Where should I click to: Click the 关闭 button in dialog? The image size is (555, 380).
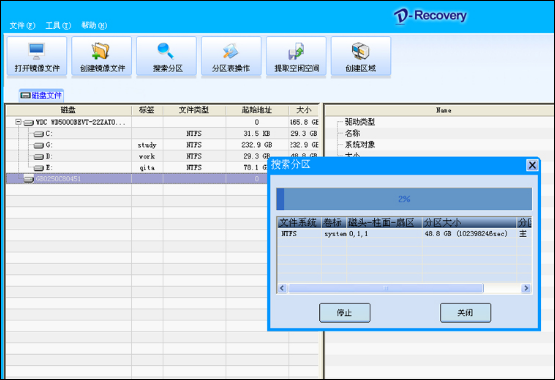pyautogui.click(x=465, y=313)
